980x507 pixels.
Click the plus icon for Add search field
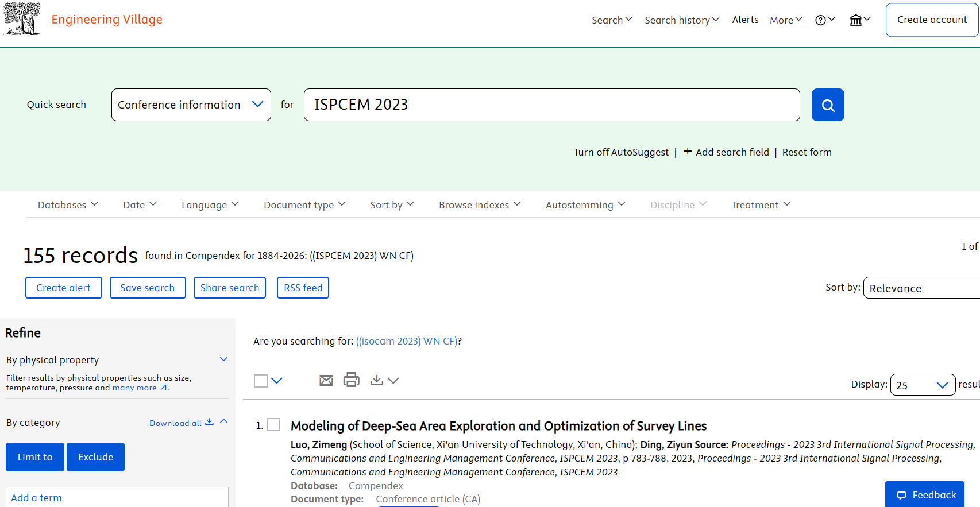[688, 152]
